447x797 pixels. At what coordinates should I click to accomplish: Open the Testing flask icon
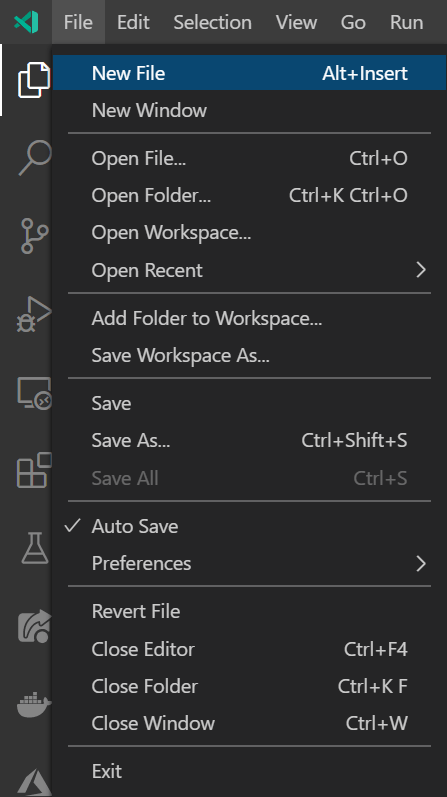35,548
